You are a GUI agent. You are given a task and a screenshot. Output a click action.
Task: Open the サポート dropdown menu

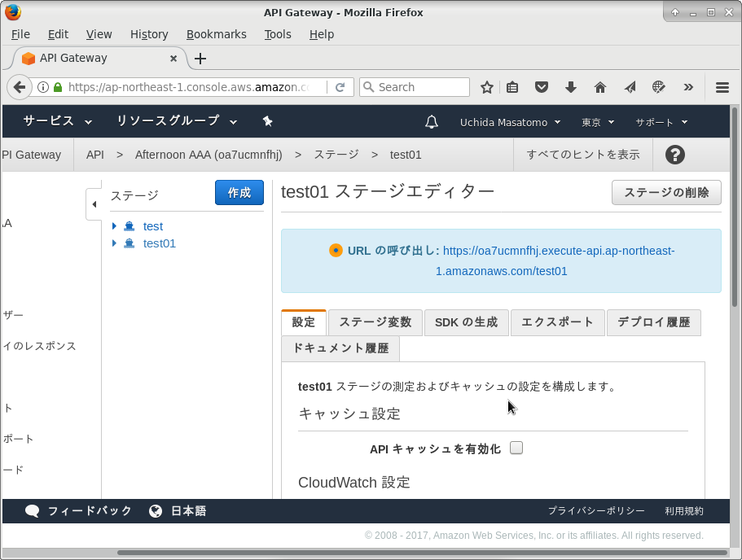(x=661, y=122)
